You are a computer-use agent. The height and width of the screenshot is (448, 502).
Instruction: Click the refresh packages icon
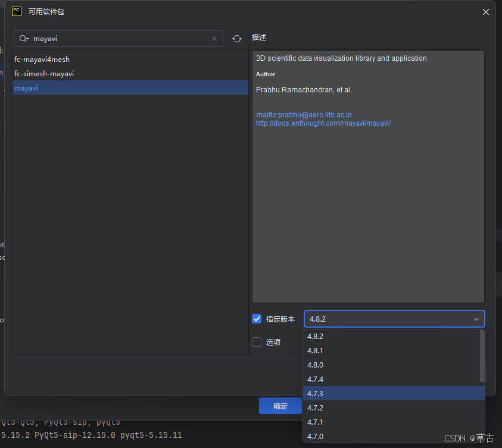coord(236,38)
